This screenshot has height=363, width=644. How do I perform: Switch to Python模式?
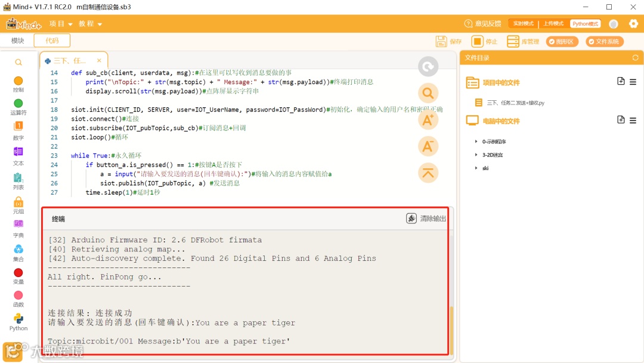click(586, 23)
